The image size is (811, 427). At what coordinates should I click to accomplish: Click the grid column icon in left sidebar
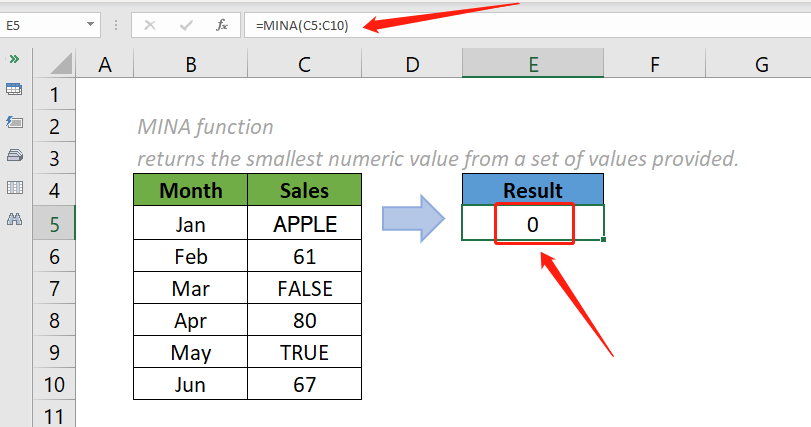coord(15,187)
